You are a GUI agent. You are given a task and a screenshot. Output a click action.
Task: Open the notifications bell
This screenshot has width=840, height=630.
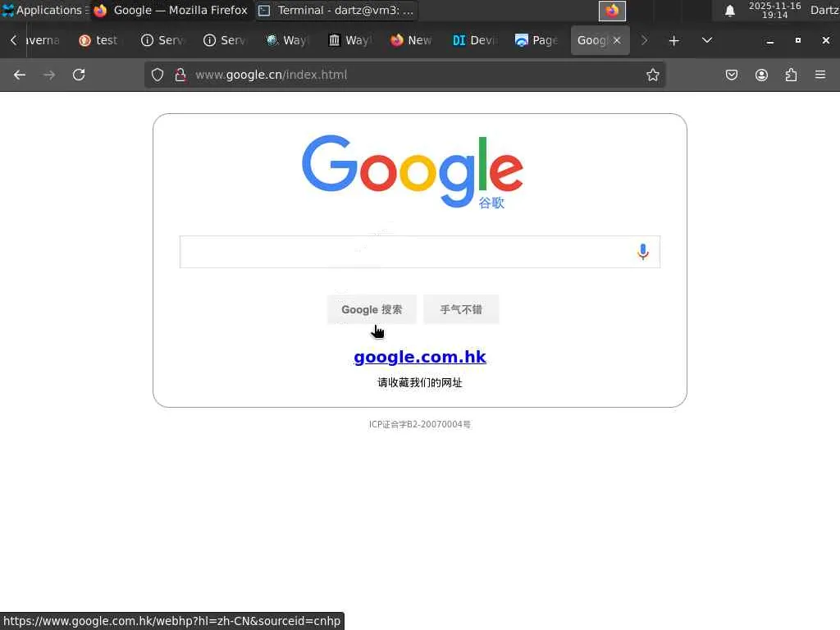[729, 11]
